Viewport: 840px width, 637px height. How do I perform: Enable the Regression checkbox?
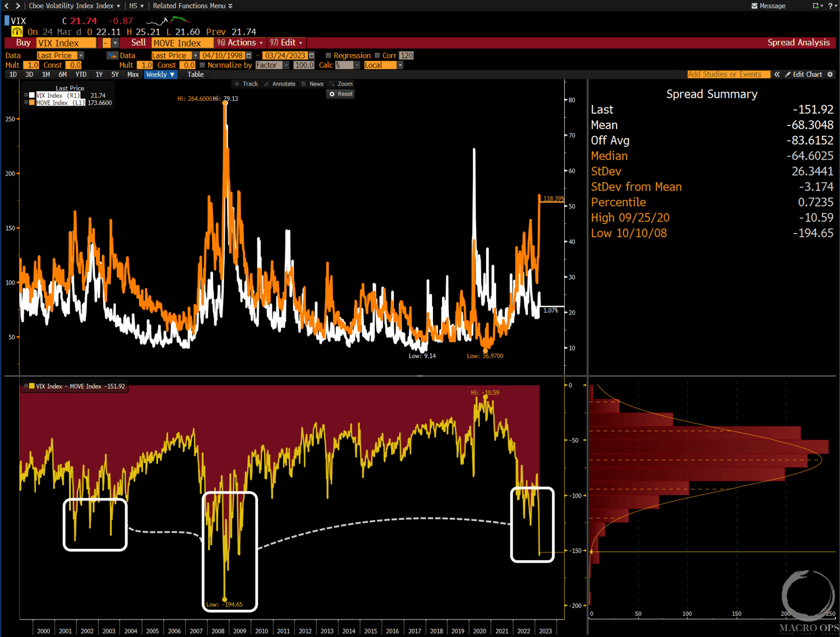click(x=328, y=55)
